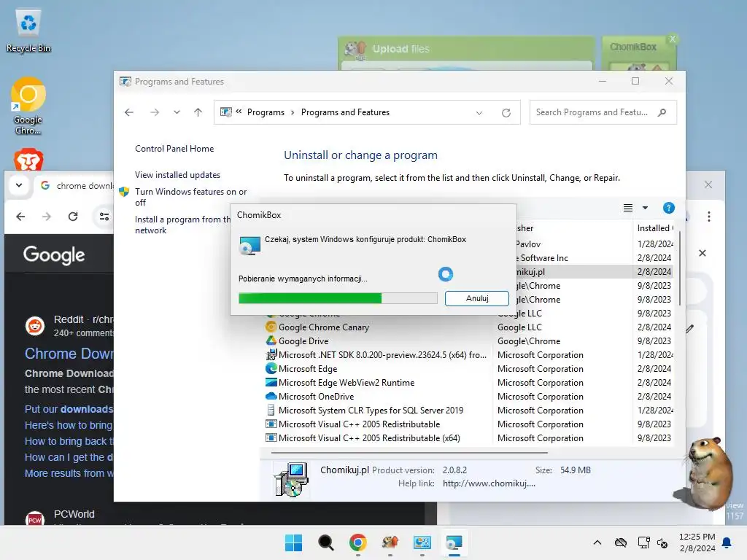Select Google Drive in the program list
Screen dimensions: 747x560
click(303, 341)
